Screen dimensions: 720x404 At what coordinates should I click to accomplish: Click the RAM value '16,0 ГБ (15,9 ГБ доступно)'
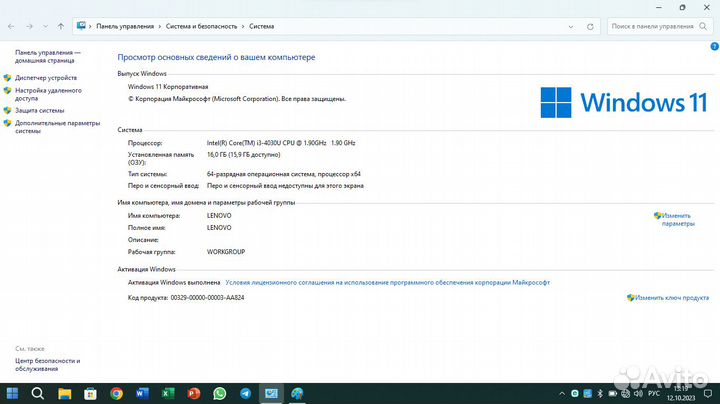(243, 155)
